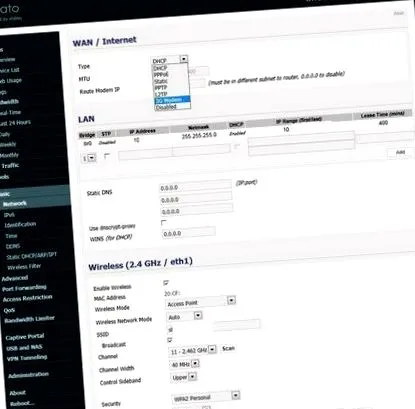Open IPv6 settings in the sidebar
Viewport: 415px width, 409px height.
tap(9, 215)
